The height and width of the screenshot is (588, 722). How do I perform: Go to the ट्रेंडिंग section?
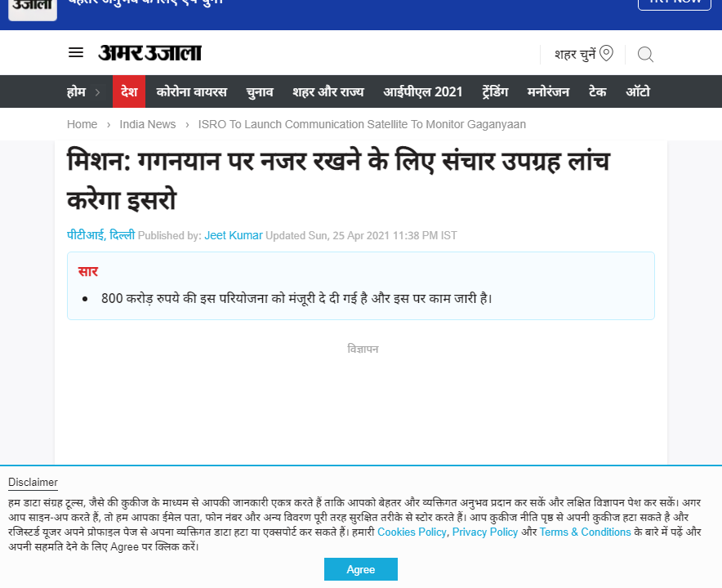[x=496, y=91]
